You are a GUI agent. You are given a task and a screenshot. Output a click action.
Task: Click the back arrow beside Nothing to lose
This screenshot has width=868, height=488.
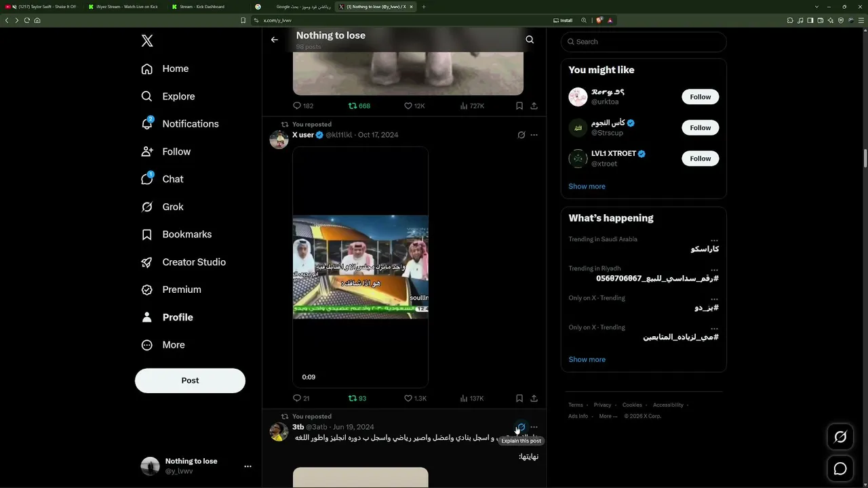pyautogui.click(x=275, y=40)
